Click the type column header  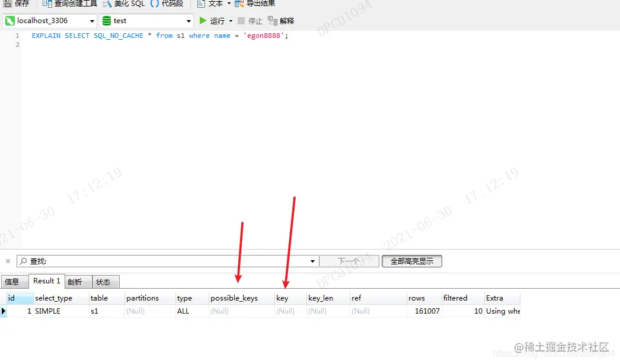(x=192, y=298)
